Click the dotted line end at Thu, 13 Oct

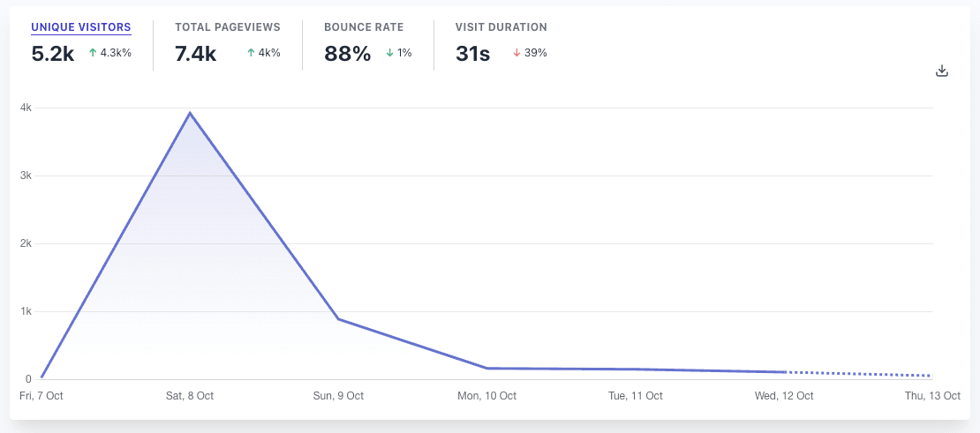931,376
